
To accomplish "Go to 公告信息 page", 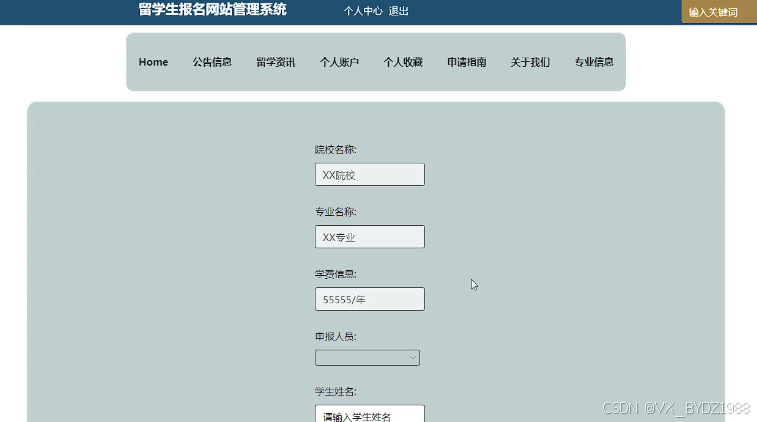I will (x=212, y=62).
